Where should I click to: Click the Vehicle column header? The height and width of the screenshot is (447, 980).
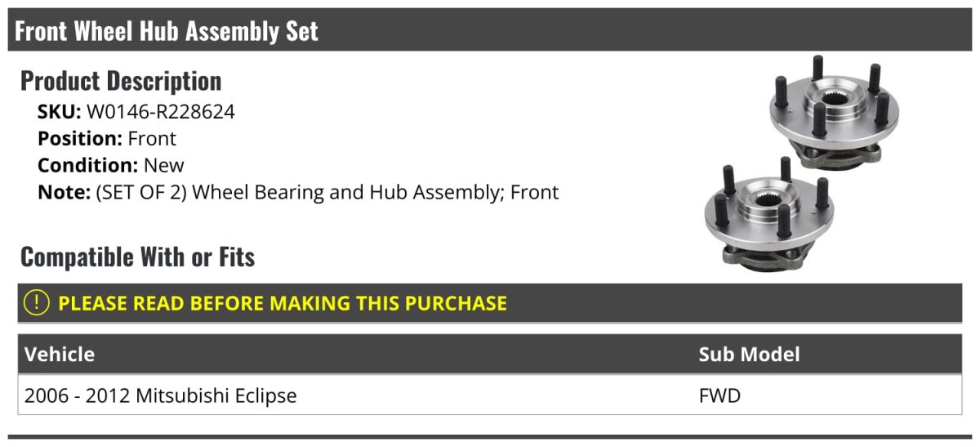[60, 355]
